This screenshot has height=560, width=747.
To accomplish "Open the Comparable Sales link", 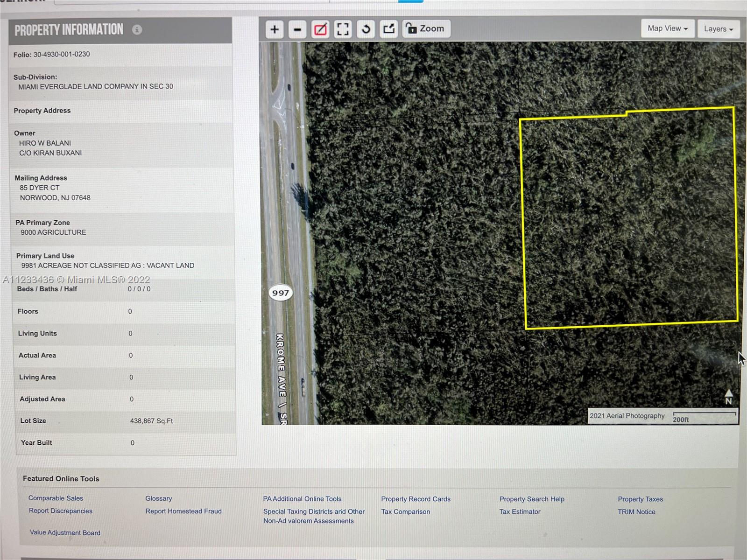I will [56, 498].
